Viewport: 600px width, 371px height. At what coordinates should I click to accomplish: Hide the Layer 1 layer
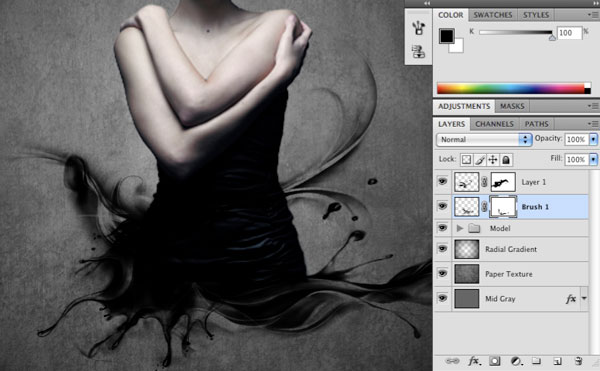(442, 181)
